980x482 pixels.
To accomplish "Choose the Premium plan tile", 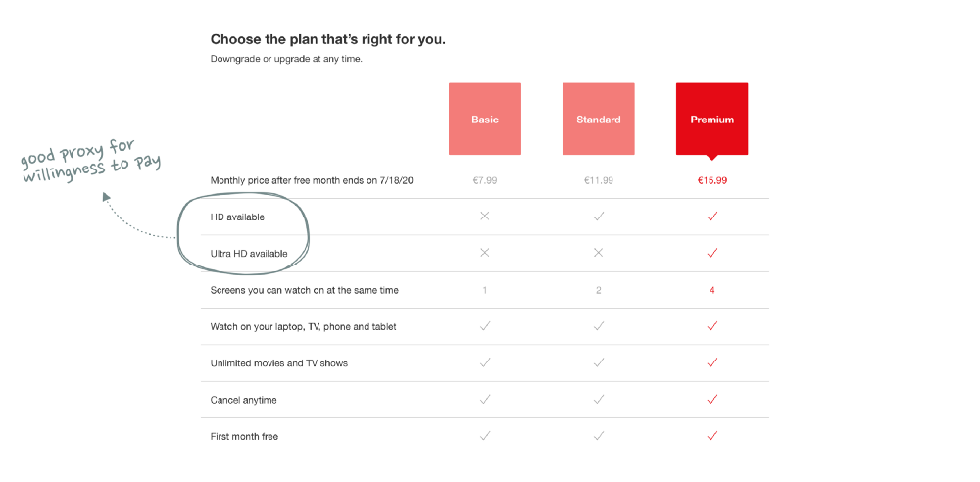I will pos(711,119).
